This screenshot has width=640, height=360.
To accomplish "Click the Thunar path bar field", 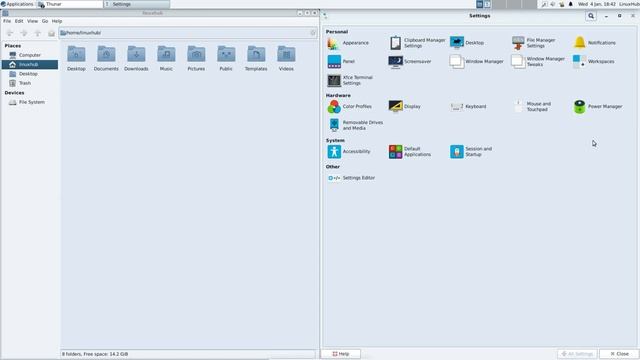I will [x=188, y=33].
